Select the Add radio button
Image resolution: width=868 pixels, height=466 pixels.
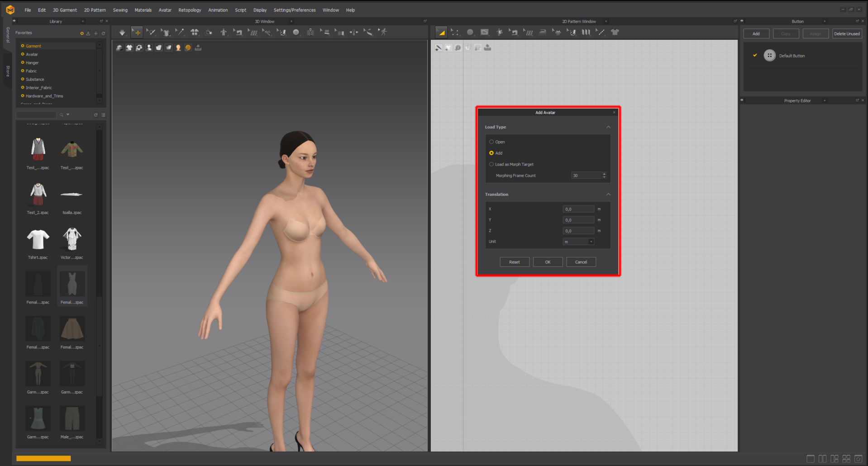click(491, 153)
